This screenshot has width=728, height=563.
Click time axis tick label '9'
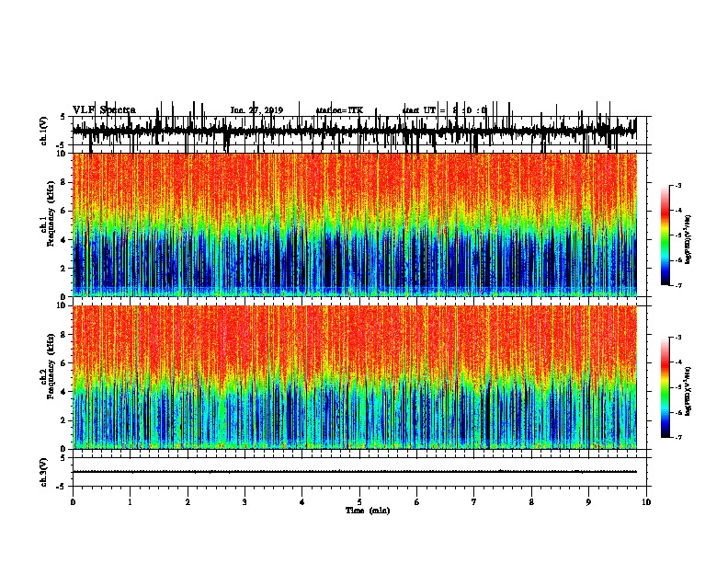coord(588,502)
